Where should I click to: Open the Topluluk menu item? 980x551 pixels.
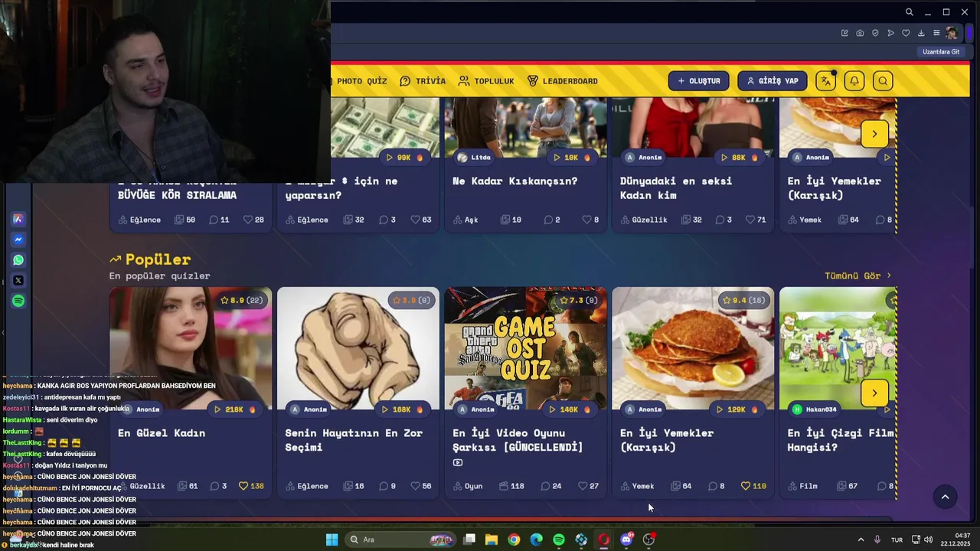(x=486, y=81)
